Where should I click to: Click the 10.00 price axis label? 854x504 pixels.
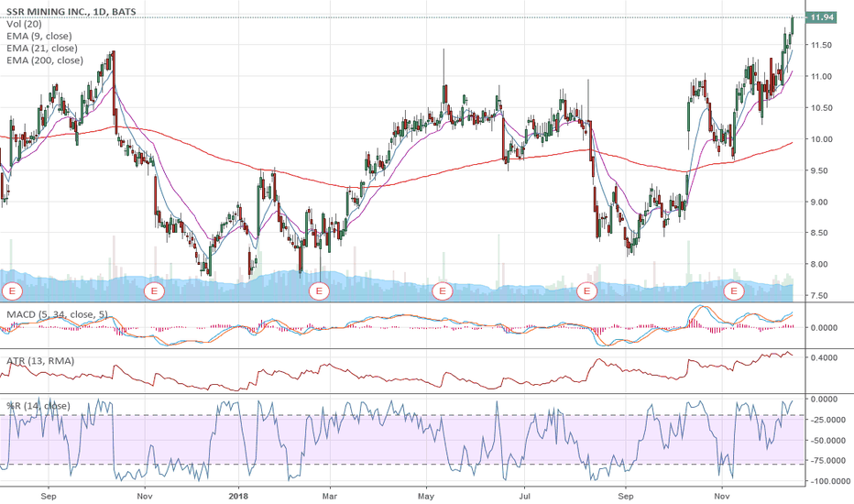click(821, 139)
